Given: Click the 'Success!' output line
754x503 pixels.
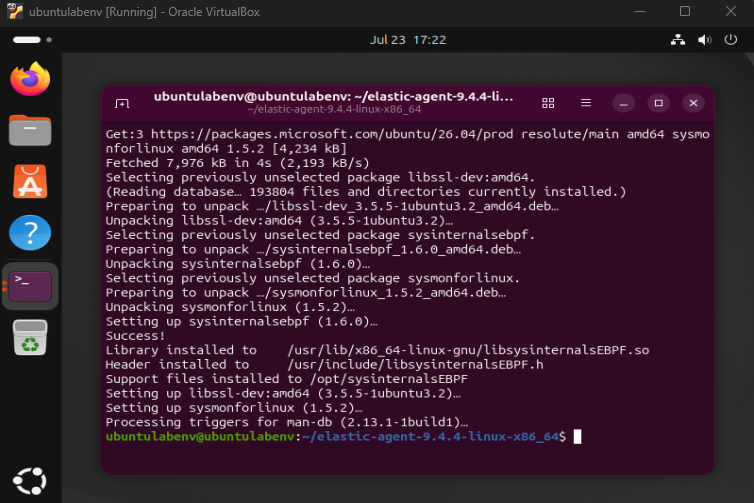Looking at the screenshot, I should point(135,336).
